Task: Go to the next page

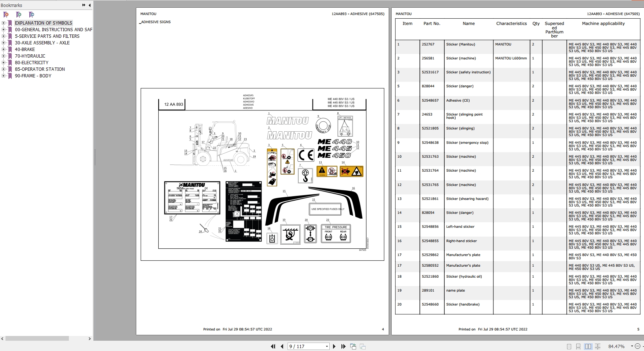Action: 334,346
